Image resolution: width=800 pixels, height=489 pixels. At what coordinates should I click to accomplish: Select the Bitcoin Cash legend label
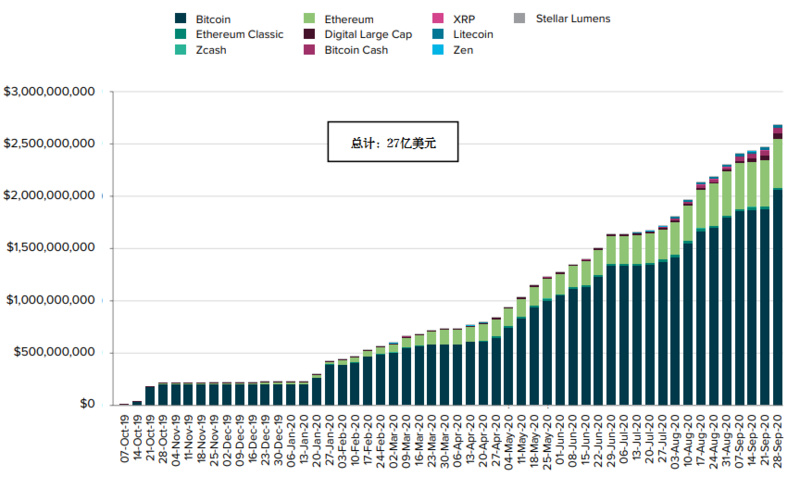(356, 50)
